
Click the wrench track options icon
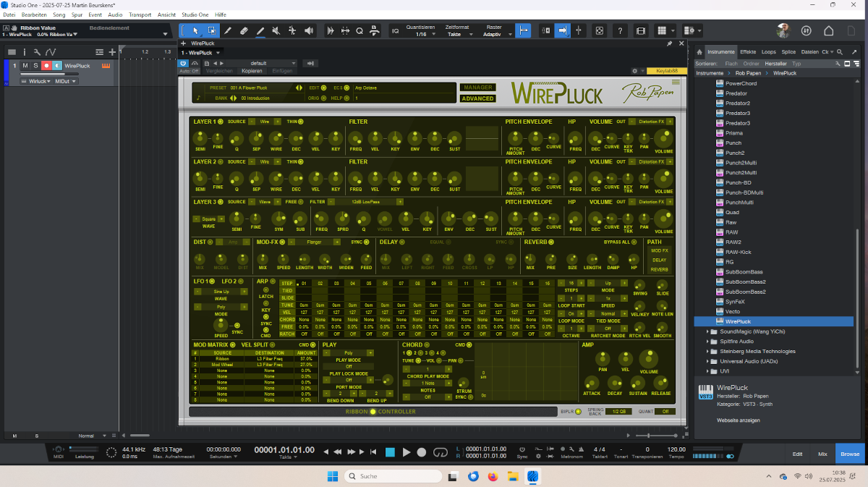pyautogui.click(x=37, y=52)
